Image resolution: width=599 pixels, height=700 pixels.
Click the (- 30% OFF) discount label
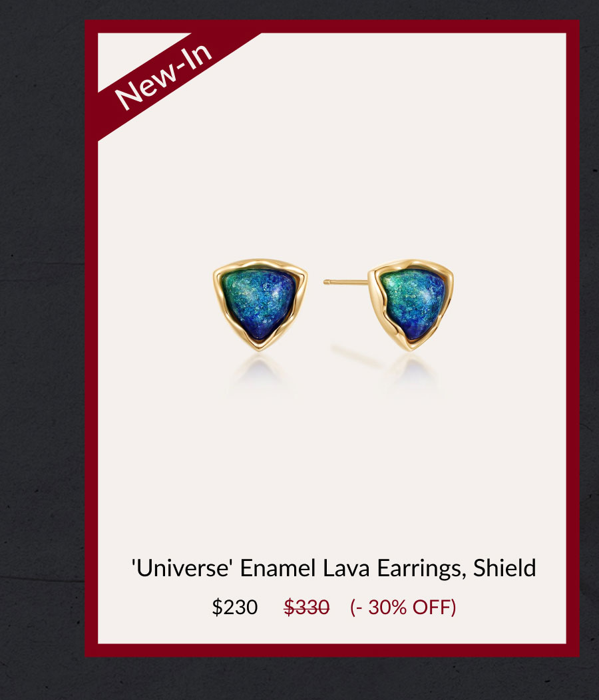pyautogui.click(x=403, y=607)
